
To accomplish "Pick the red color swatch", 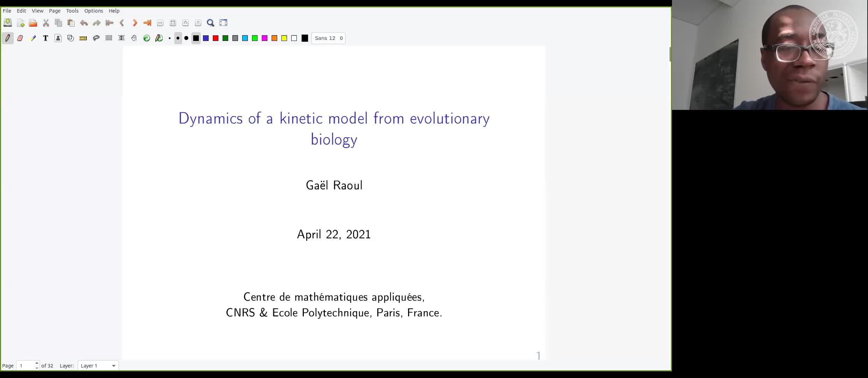I will [216, 38].
